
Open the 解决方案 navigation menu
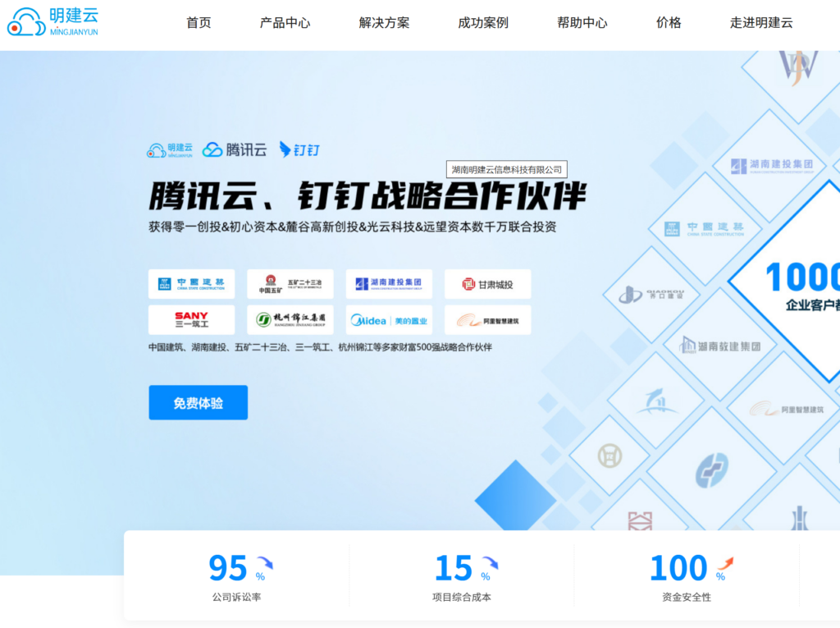(384, 23)
